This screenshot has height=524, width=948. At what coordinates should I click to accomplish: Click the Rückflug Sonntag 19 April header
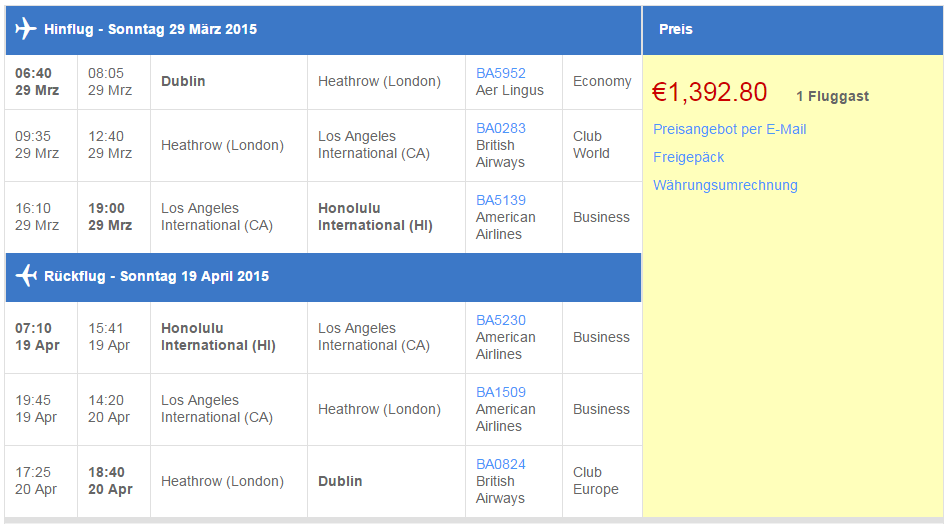point(157,276)
